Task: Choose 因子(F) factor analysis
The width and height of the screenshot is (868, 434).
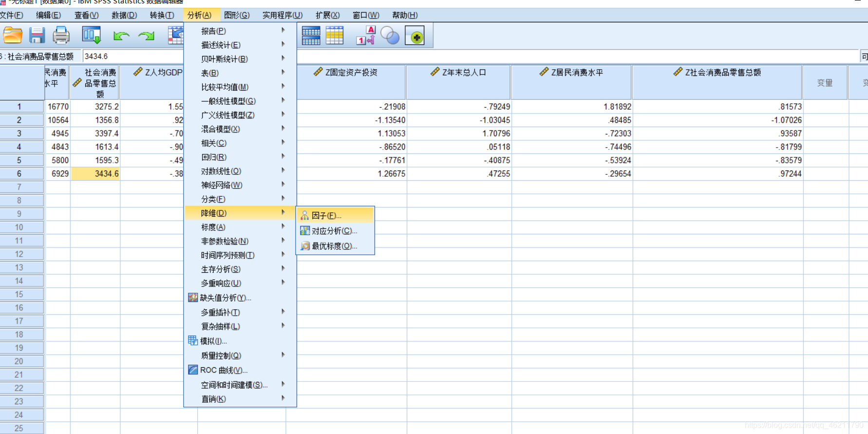Action: (x=335, y=215)
